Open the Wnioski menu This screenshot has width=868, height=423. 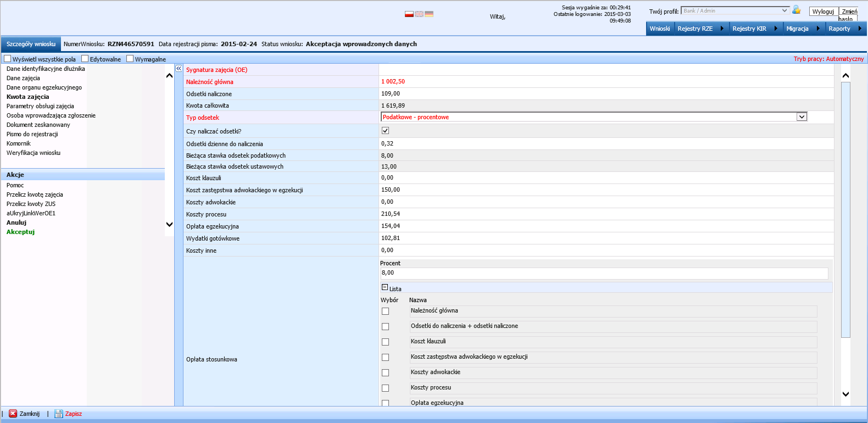pyautogui.click(x=660, y=29)
